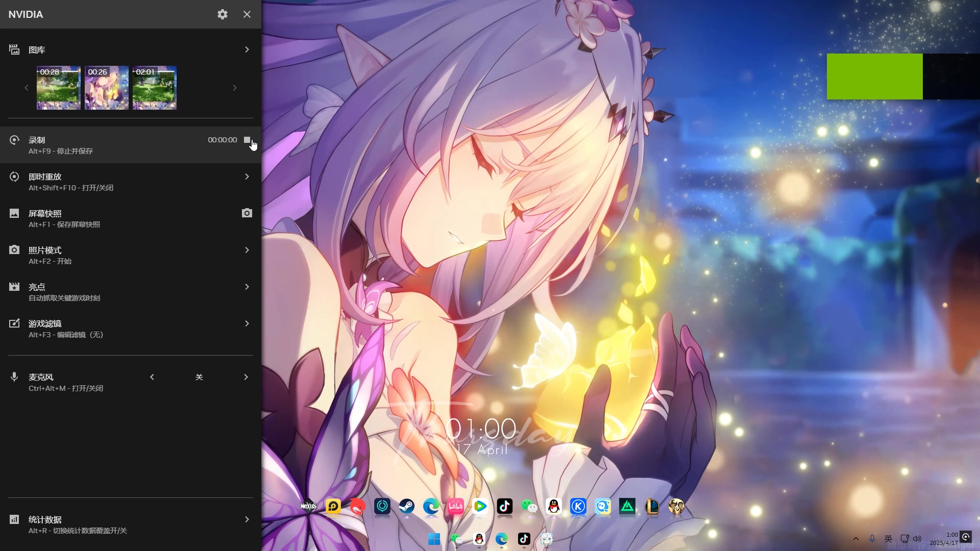Open the 00:26 gallery clip thumbnail
The width and height of the screenshot is (980, 551).
pyautogui.click(x=107, y=88)
